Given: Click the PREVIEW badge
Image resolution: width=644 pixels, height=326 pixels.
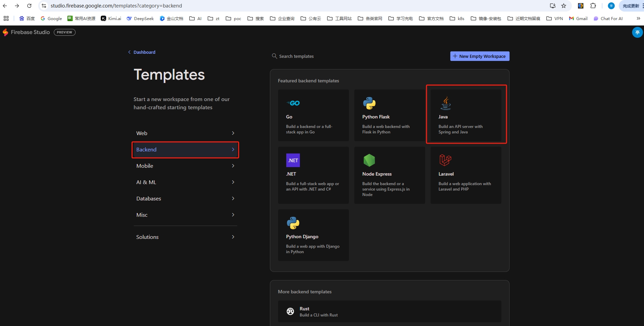Looking at the screenshot, I should (65, 32).
